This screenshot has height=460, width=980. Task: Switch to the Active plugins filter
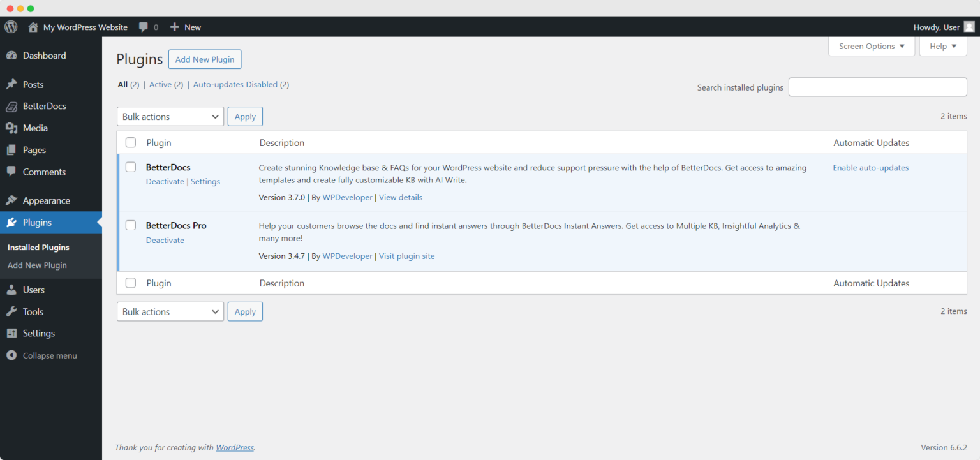pyautogui.click(x=160, y=84)
